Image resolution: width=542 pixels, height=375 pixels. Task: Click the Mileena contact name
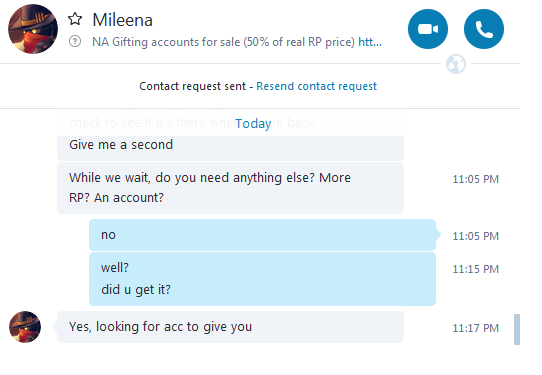pos(122,20)
